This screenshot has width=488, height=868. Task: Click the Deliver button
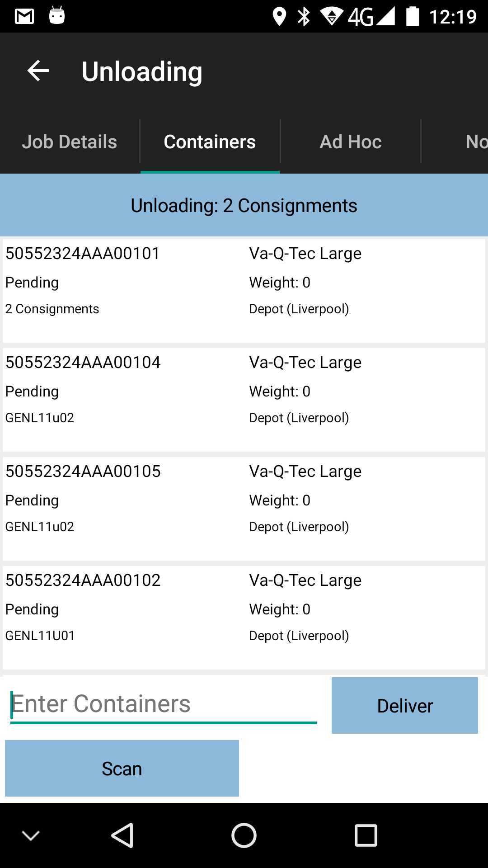click(405, 705)
